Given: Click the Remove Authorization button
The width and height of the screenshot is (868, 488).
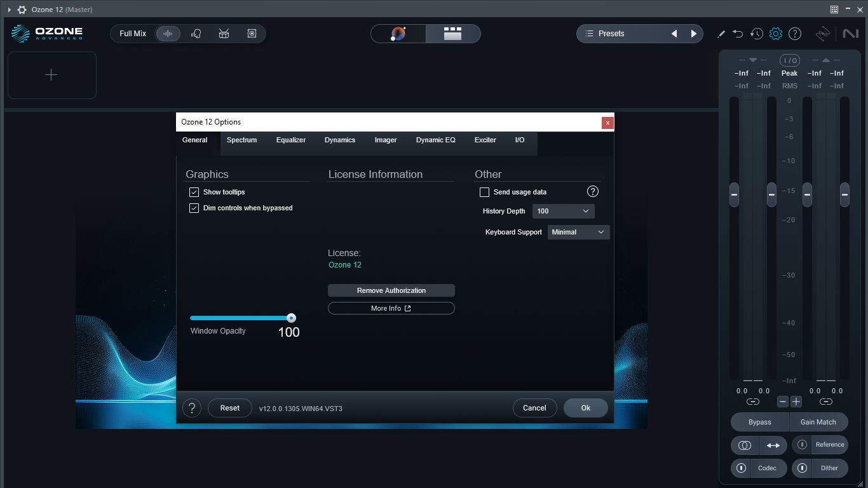Looking at the screenshot, I should 391,290.
